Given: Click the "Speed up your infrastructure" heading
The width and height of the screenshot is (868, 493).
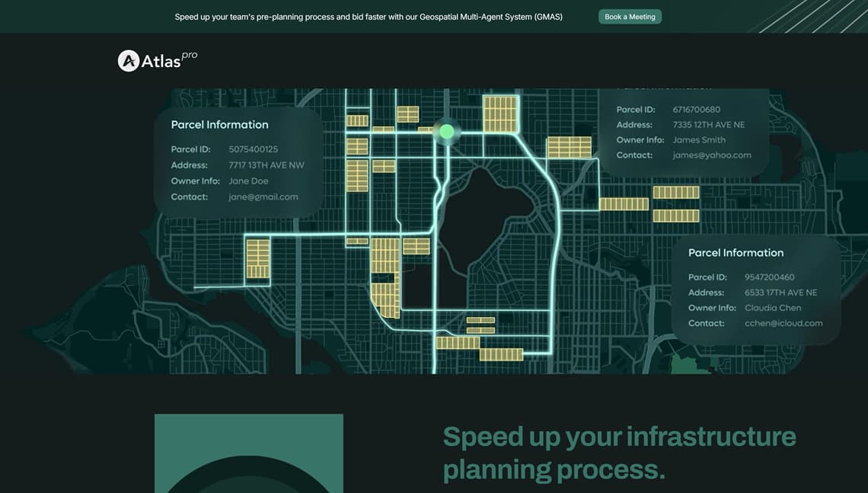Looking at the screenshot, I should [619, 437].
